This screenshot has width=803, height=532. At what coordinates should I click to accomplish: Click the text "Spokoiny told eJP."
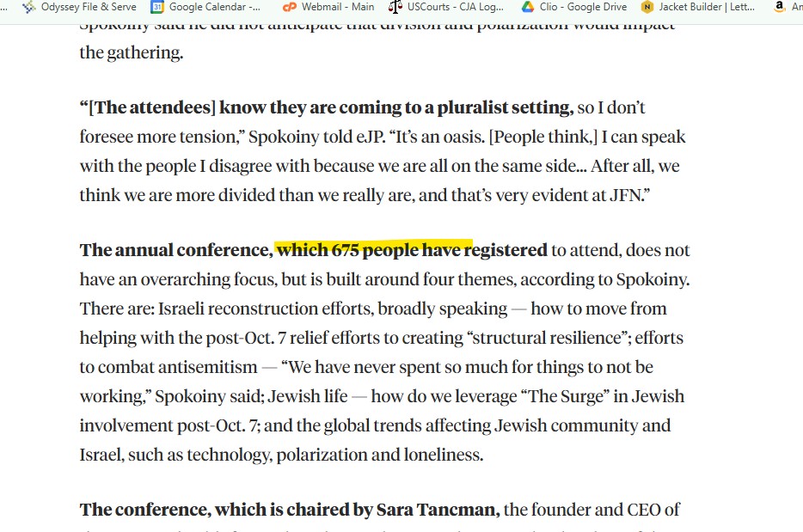[x=317, y=138]
